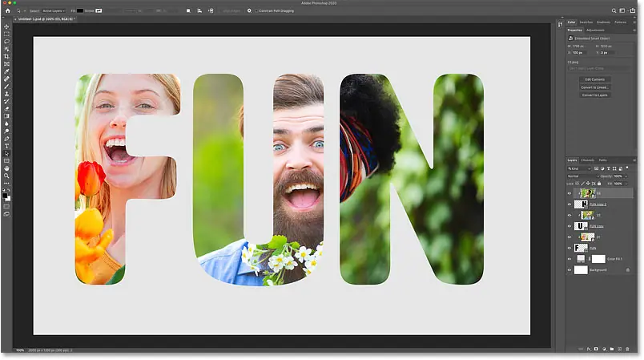This screenshot has height=360, width=644.
Task: Switch to the Swatches tab
Action: 587,22
